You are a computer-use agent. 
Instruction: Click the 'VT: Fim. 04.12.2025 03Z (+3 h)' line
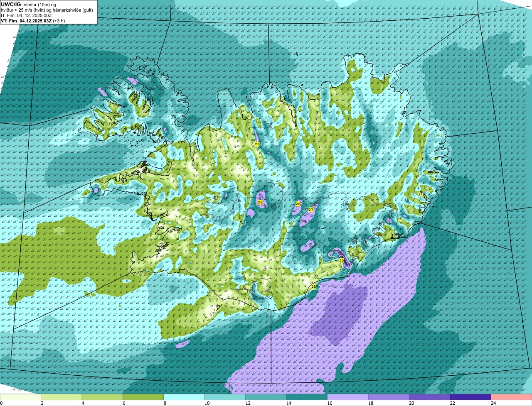[33, 20]
